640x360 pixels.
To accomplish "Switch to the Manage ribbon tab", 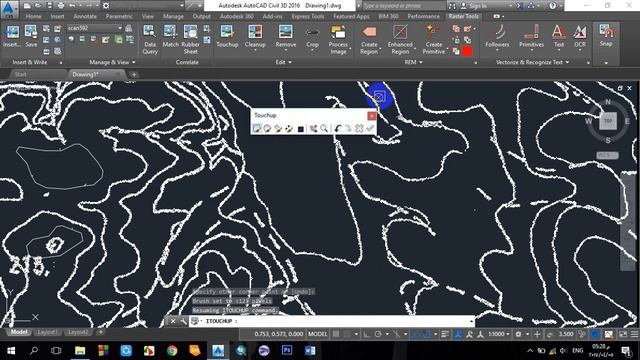I will pos(173,16).
